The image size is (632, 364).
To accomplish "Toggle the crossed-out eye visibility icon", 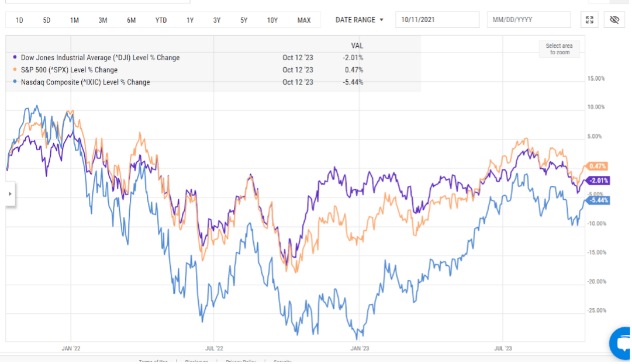I will click(614, 20).
